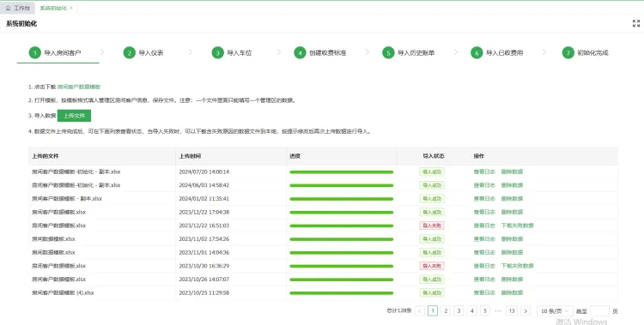Go to previous page arrow

click(x=420, y=311)
